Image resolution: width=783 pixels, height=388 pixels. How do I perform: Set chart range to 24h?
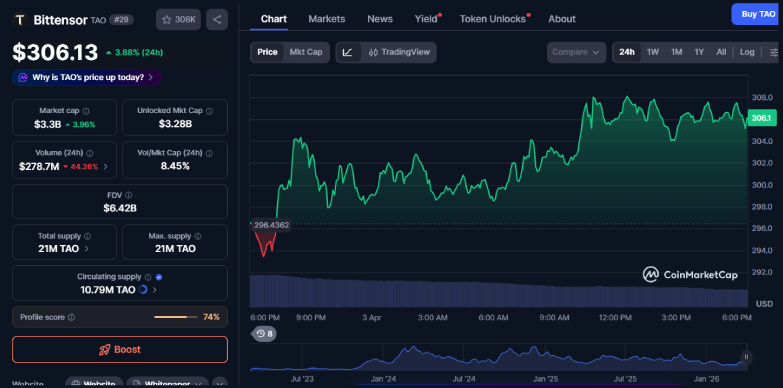[x=627, y=52]
